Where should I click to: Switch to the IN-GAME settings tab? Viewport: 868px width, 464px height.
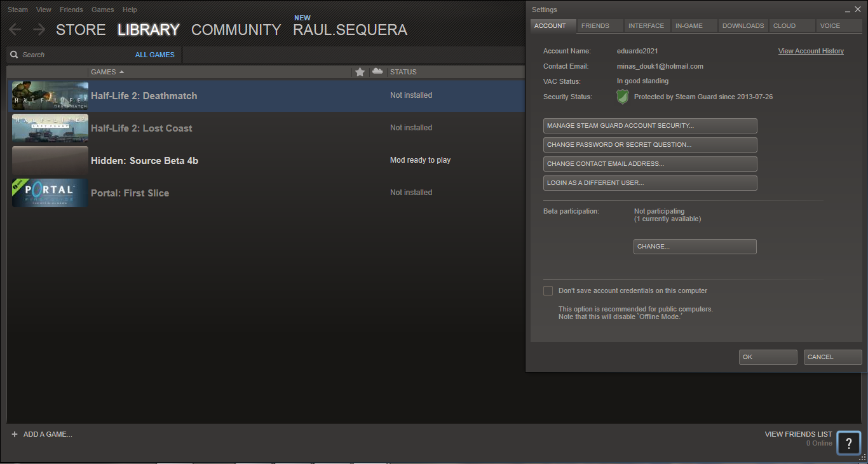point(694,25)
